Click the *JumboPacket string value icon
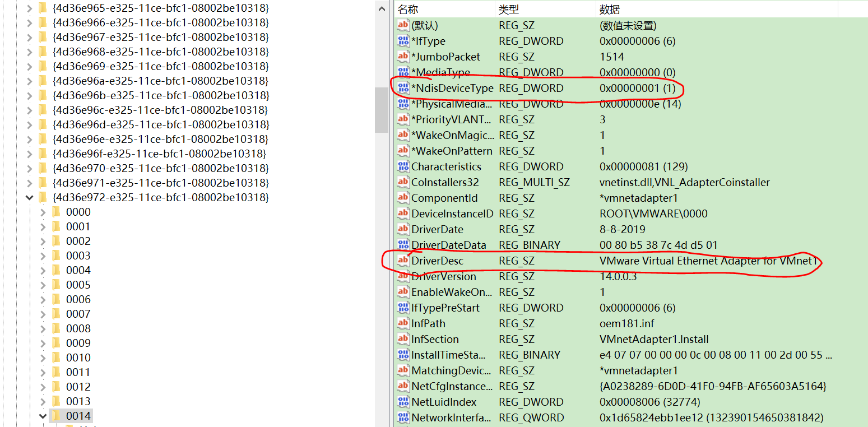Viewport: 868px width, 427px height. 403,57
